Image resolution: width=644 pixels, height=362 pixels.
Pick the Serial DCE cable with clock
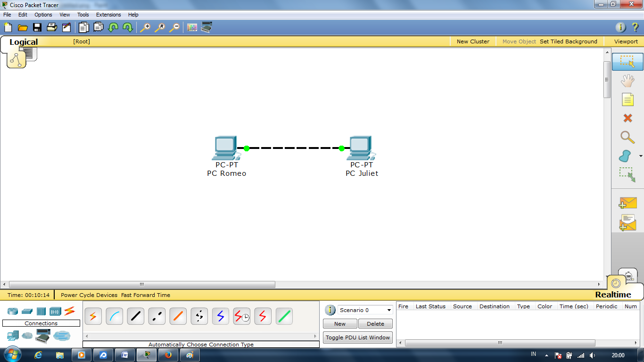(242, 316)
